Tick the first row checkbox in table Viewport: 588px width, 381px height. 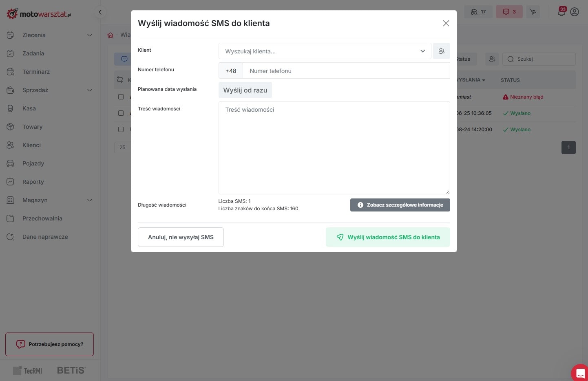(121, 97)
